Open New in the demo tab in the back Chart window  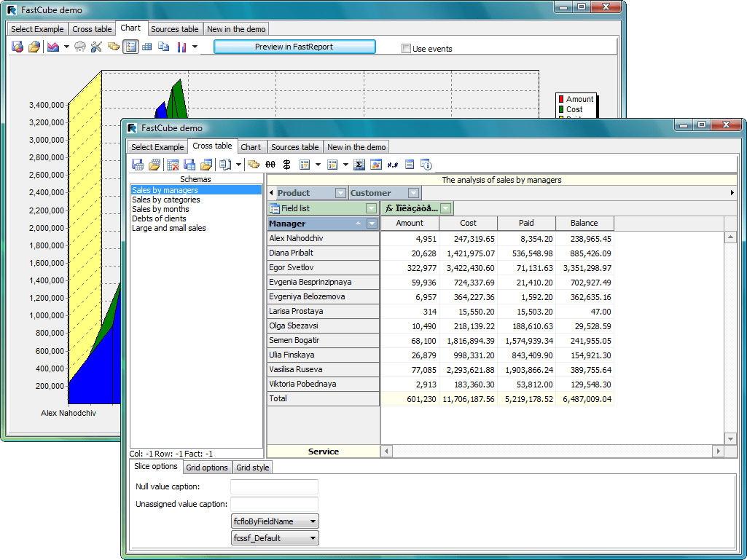click(236, 29)
